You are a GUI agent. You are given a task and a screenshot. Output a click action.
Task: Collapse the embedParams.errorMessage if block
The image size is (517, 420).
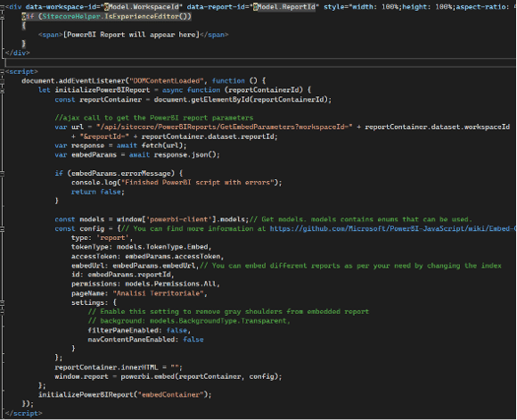2,173
